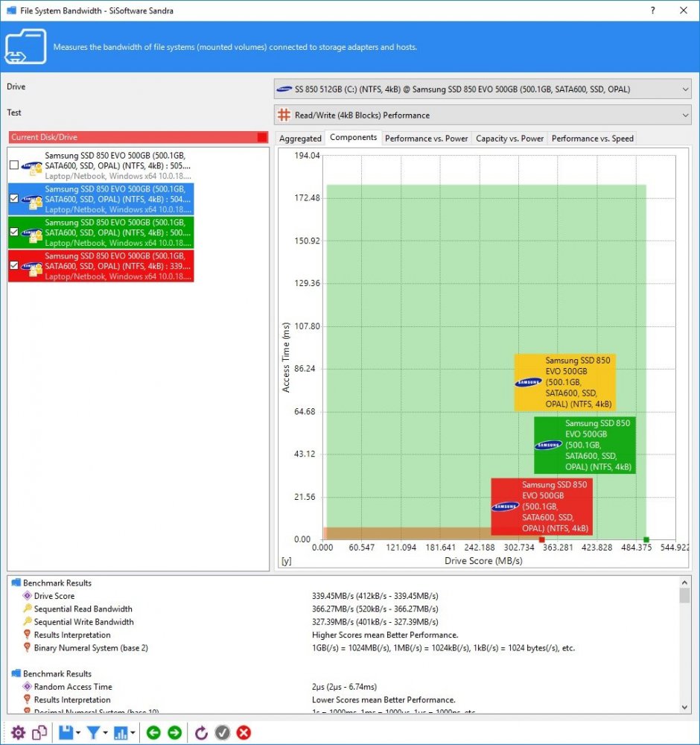Expand the filter funnel dropdown arrow
700x745 pixels.
tap(106, 732)
